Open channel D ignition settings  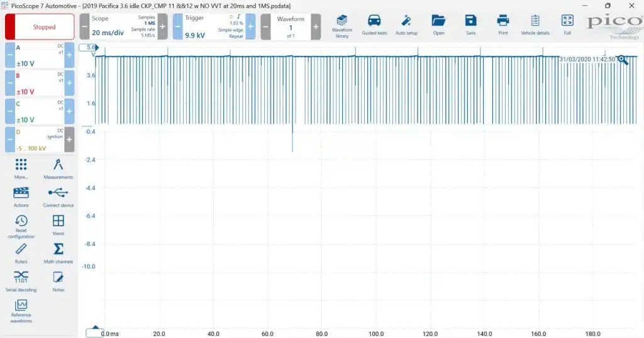coord(40,140)
